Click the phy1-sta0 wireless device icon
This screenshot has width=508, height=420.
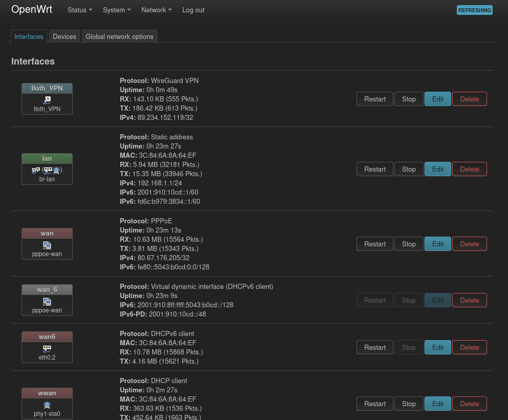coord(47,405)
